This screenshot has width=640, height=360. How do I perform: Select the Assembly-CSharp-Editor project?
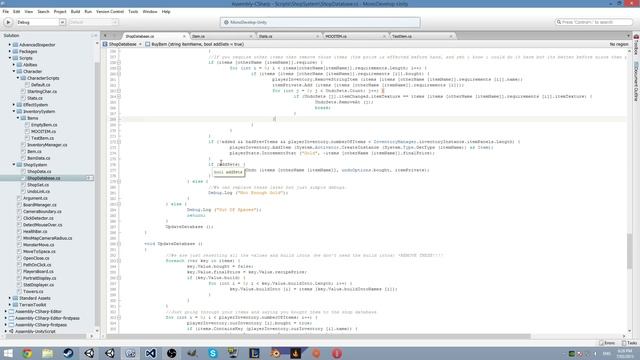38,311
